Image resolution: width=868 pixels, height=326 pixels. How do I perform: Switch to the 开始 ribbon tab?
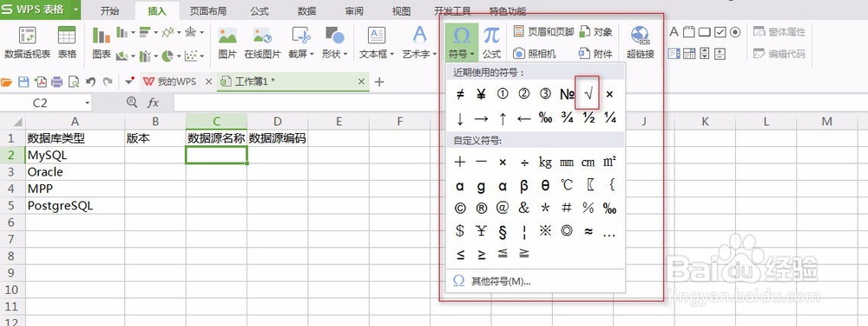pos(109,11)
